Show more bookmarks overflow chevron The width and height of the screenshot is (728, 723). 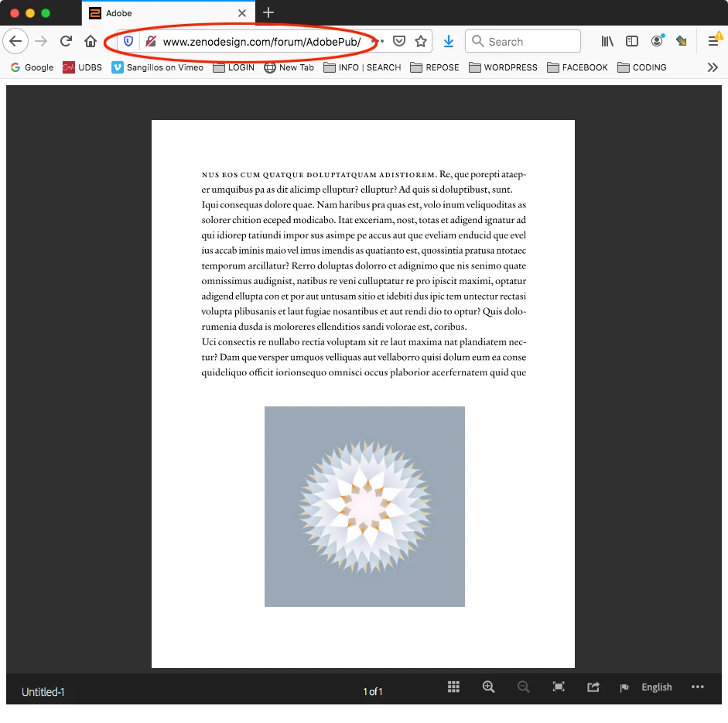click(x=713, y=67)
